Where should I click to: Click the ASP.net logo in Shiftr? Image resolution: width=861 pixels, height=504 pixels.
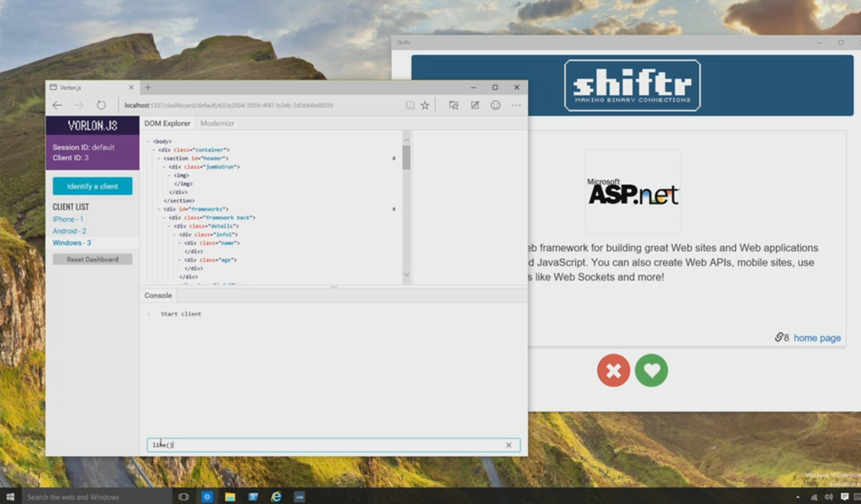coord(632,192)
